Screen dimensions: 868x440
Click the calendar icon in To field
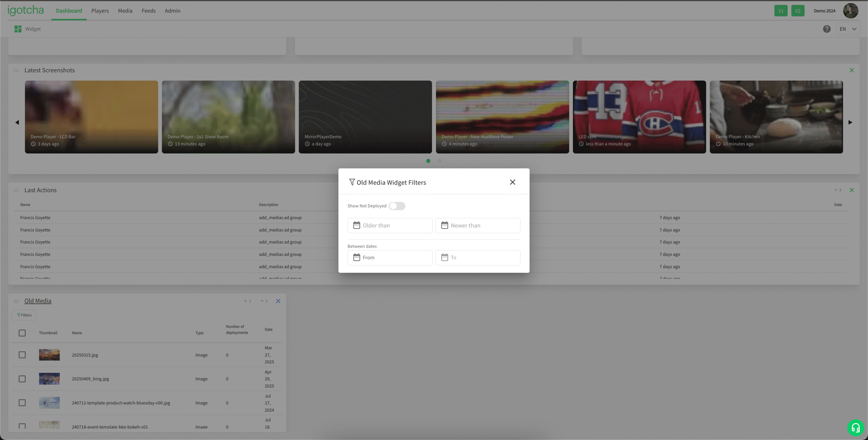[x=445, y=257]
